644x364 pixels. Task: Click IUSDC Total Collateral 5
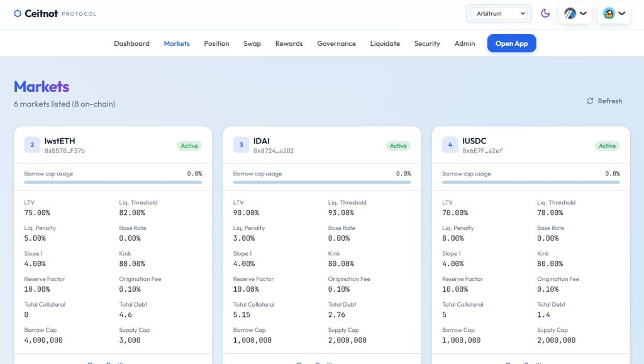pos(445,315)
